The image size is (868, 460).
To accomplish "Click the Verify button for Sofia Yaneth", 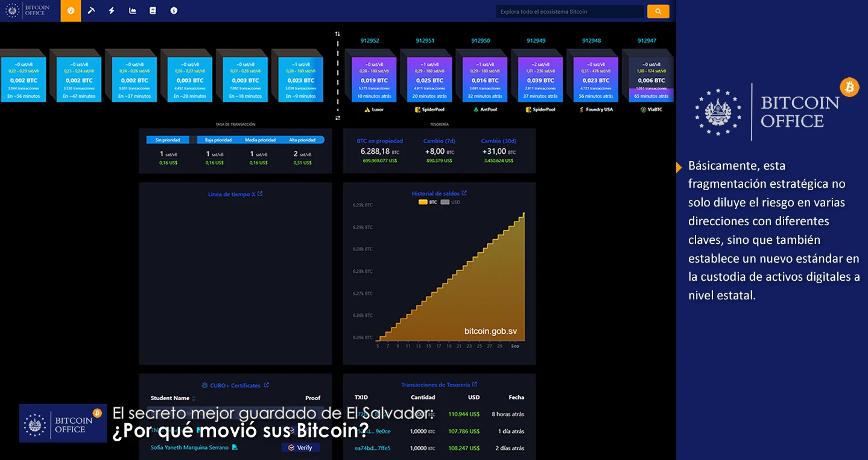I will pyautogui.click(x=300, y=447).
